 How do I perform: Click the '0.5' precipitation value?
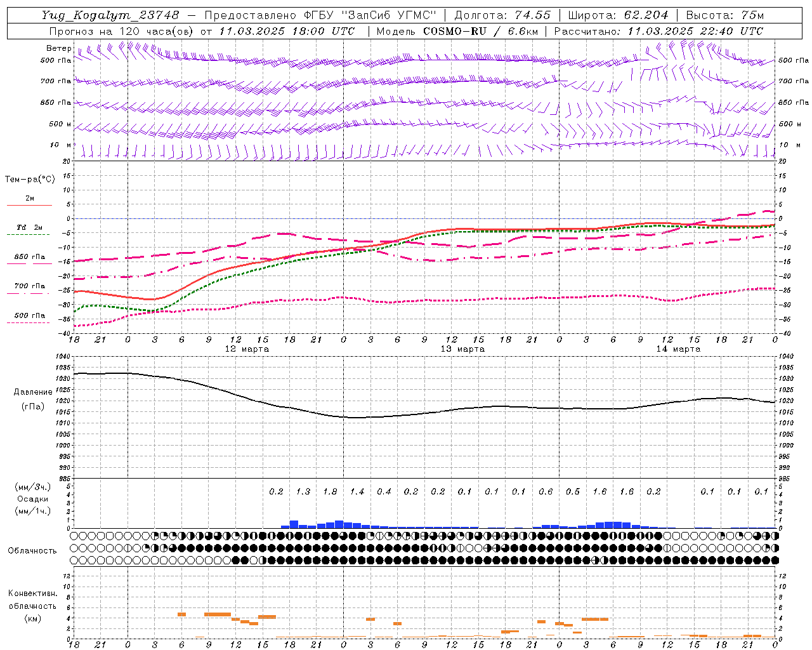pos(573,492)
